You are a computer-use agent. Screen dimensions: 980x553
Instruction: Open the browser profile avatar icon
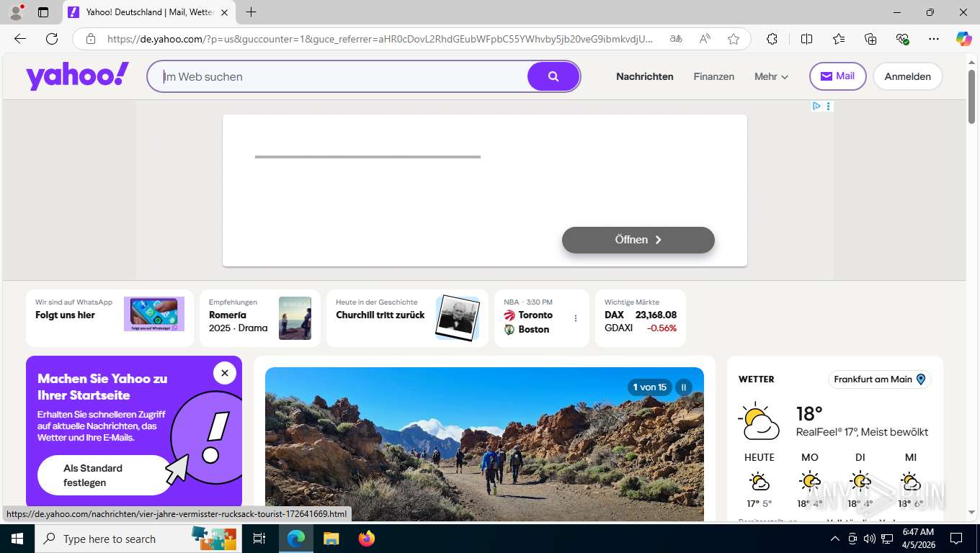(16, 12)
